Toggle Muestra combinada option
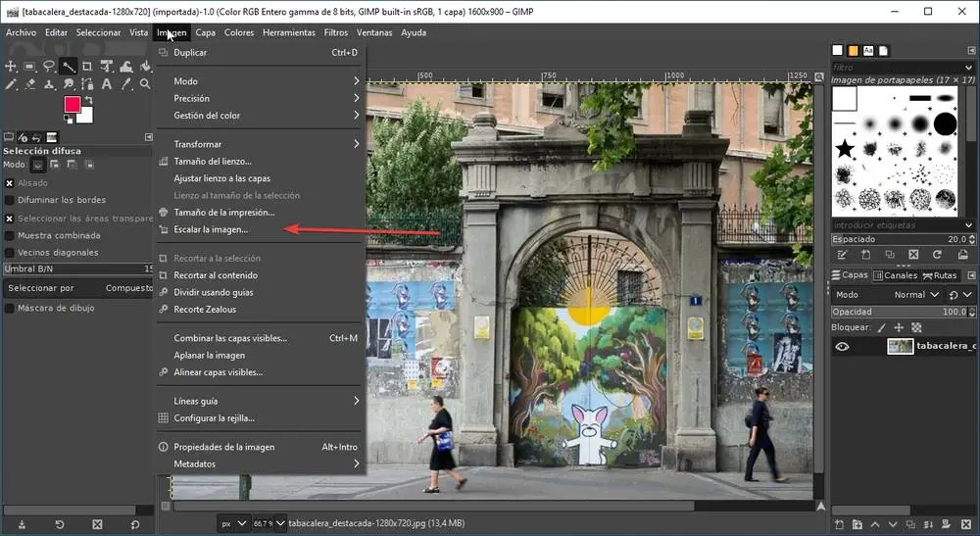This screenshot has width=980, height=536. 10,235
